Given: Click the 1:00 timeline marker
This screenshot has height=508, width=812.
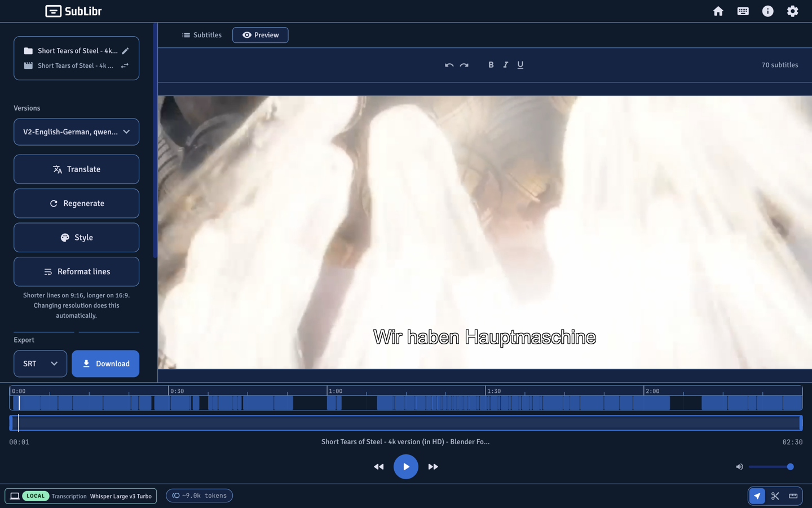Looking at the screenshot, I should pos(336,391).
